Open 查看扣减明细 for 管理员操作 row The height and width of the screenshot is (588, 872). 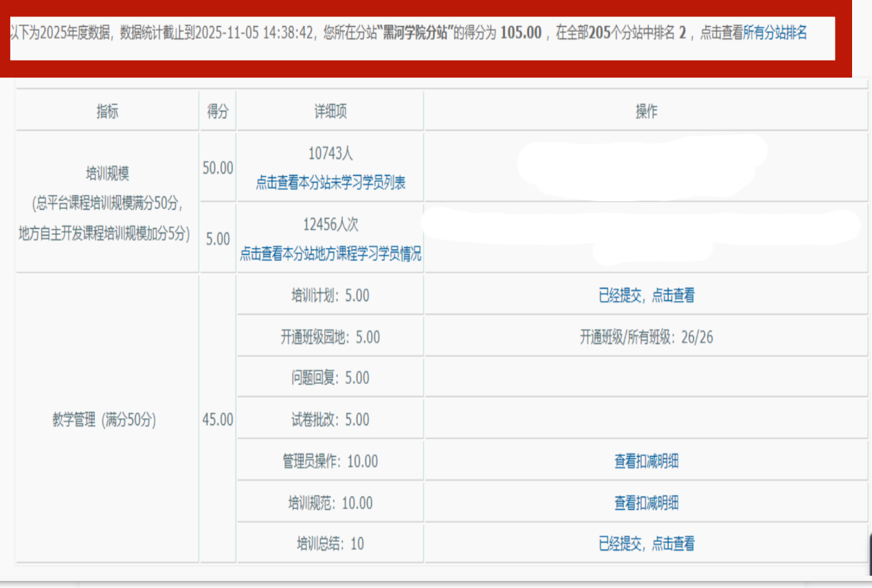(x=646, y=462)
